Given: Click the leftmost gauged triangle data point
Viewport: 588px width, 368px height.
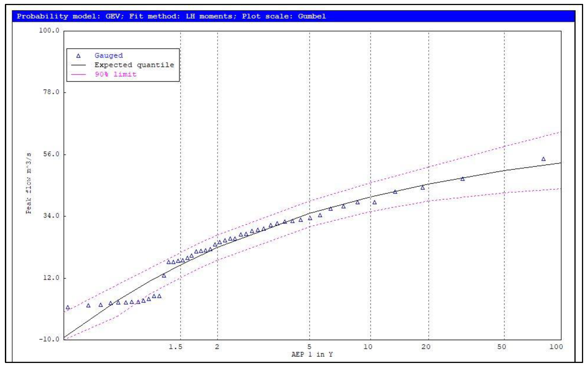Looking at the screenshot, I should click(x=68, y=307).
